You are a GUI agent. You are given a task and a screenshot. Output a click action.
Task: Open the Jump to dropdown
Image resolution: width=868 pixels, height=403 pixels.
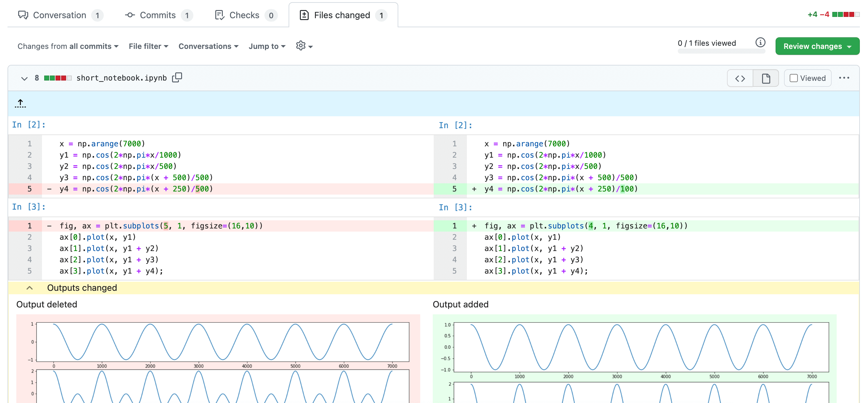267,46
